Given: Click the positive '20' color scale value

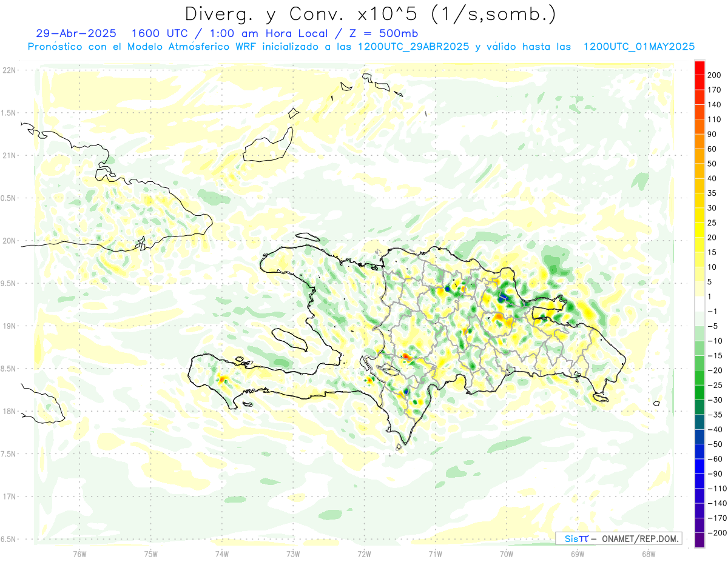Looking at the screenshot, I should coord(712,237).
